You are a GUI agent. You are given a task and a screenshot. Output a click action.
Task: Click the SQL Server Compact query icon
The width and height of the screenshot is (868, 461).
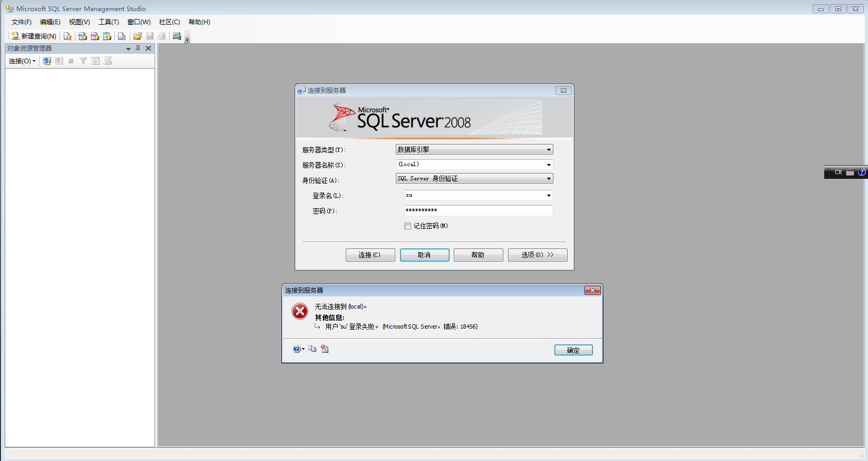[122, 36]
